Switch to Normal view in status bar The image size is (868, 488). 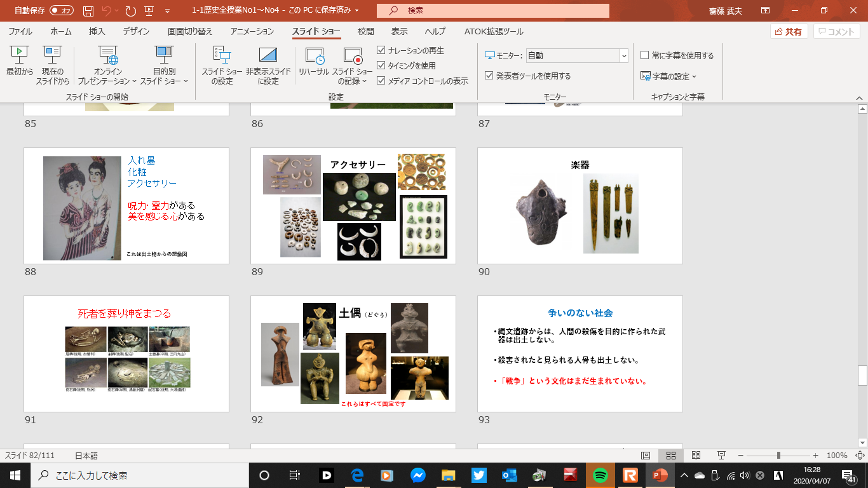point(646,456)
